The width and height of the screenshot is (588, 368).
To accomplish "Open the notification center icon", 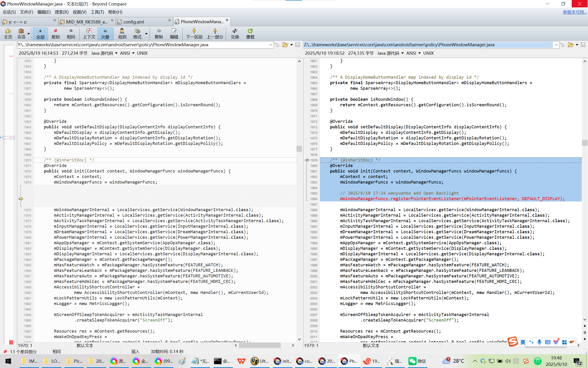I will click(578, 362).
